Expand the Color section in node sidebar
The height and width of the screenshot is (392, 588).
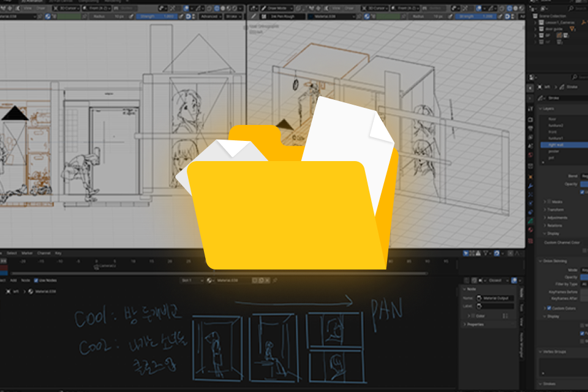pyautogui.click(x=469, y=316)
